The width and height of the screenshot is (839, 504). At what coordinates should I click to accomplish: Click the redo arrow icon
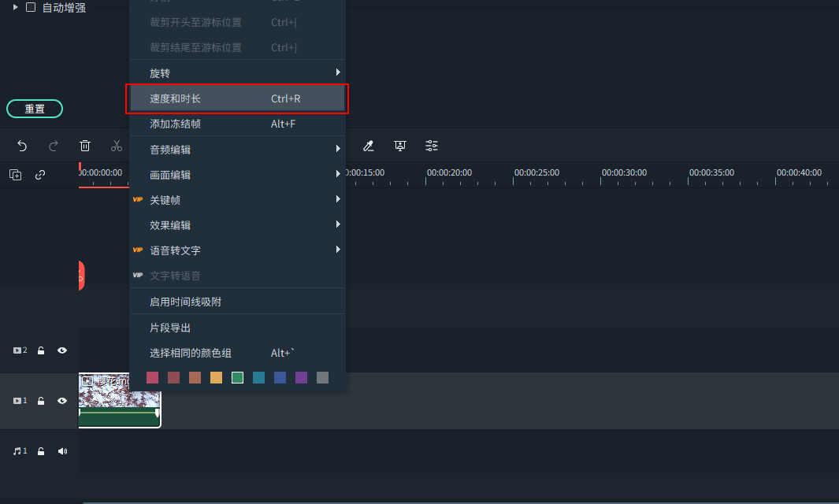pos(54,146)
